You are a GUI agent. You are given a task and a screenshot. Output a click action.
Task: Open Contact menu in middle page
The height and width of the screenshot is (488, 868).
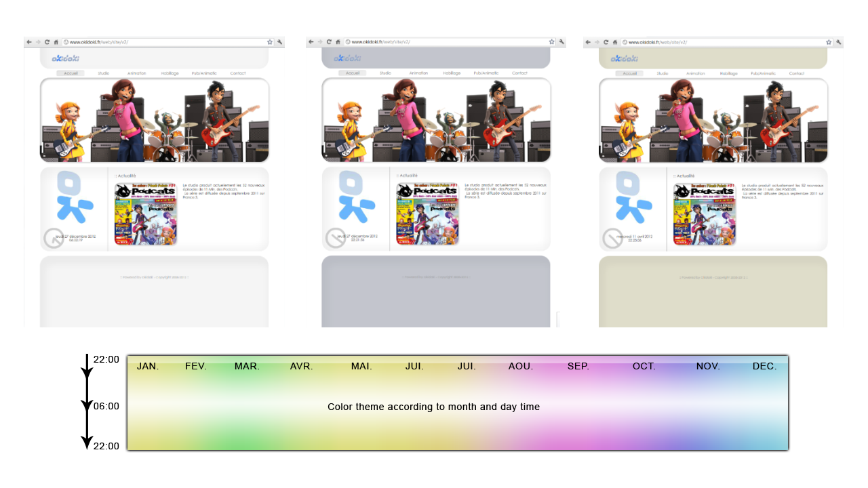[519, 73]
